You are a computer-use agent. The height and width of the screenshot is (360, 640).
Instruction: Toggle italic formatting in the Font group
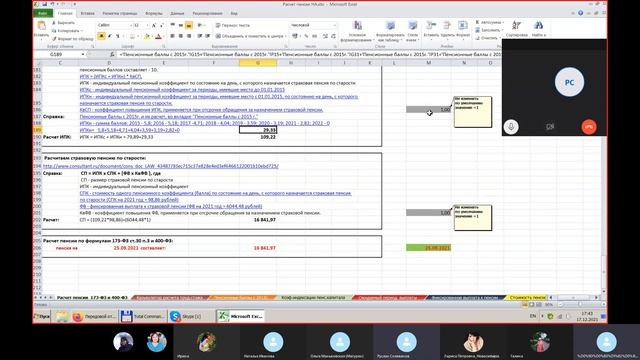pos(110,37)
